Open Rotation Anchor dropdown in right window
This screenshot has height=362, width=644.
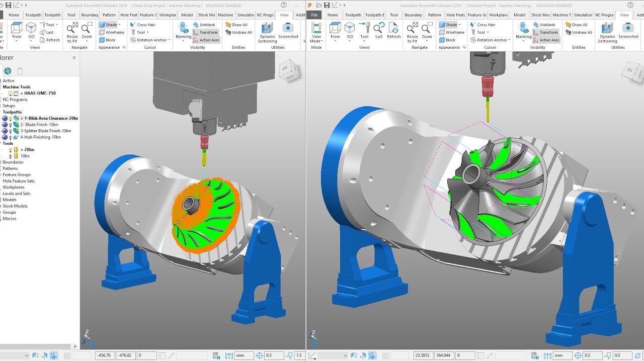point(510,40)
